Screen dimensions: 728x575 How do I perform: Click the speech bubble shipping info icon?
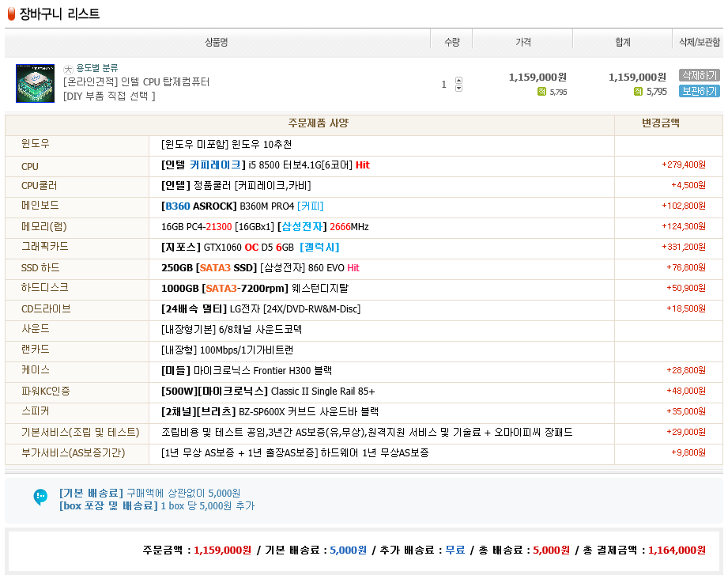40,497
